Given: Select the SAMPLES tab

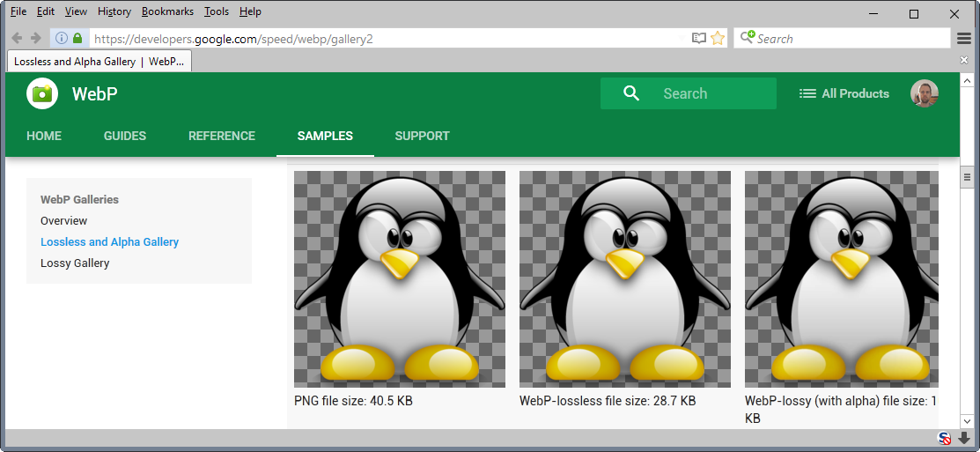Looking at the screenshot, I should coord(325,136).
